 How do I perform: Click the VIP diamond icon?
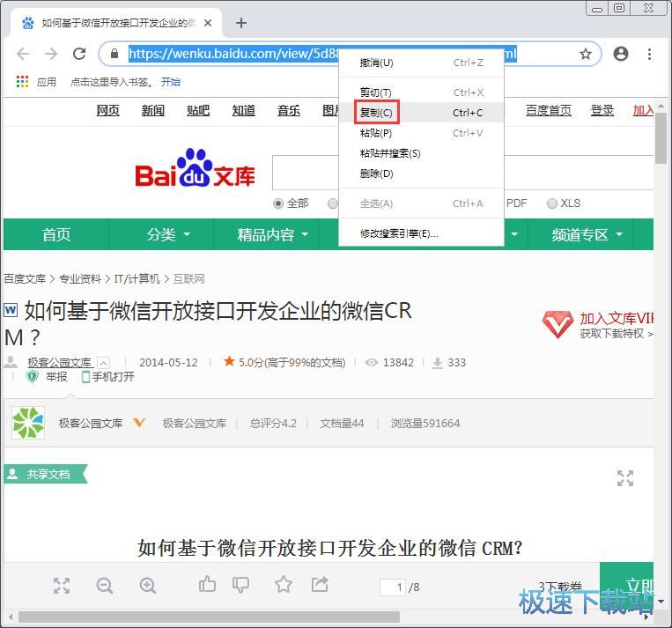pyautogui.click(x=558, y=324)
